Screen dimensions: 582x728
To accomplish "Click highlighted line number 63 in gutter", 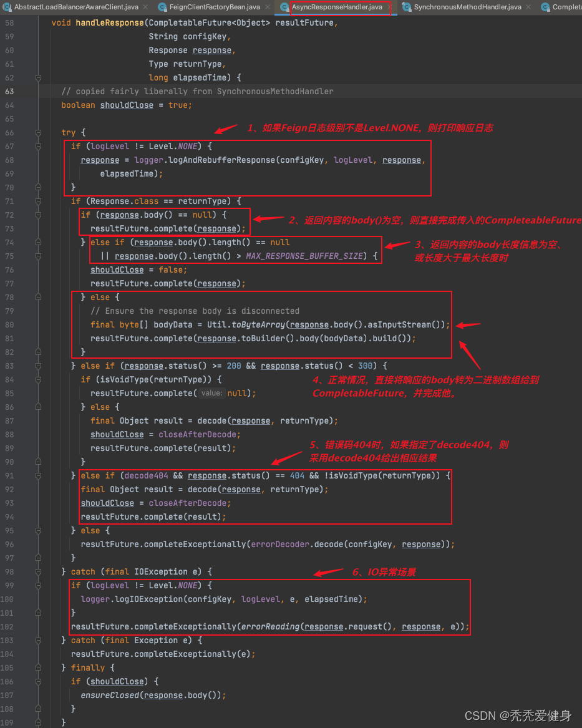I will coord(9,92).
